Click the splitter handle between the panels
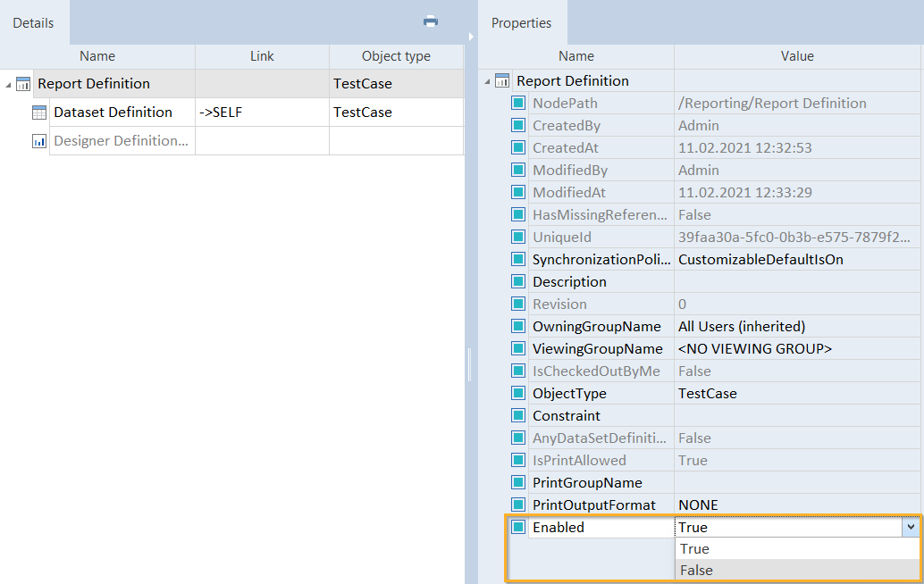 [469, 364]
